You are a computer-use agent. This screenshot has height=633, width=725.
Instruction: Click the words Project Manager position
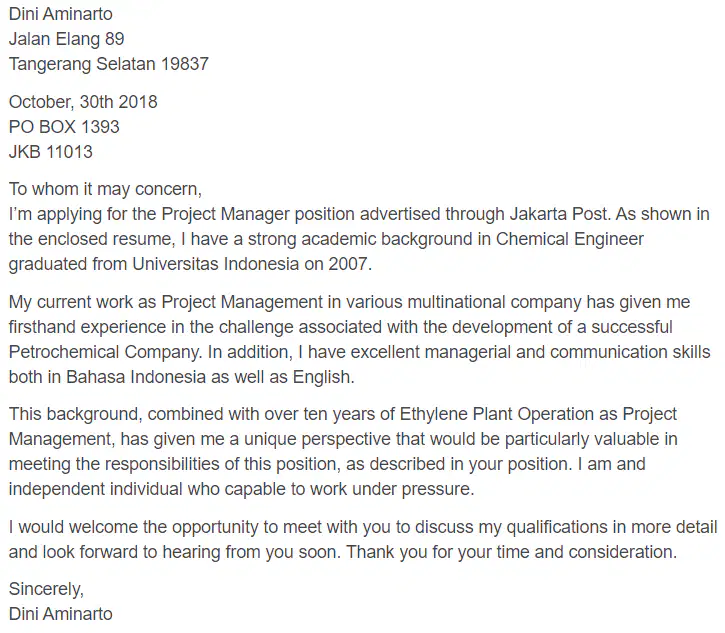pos(258,215)
